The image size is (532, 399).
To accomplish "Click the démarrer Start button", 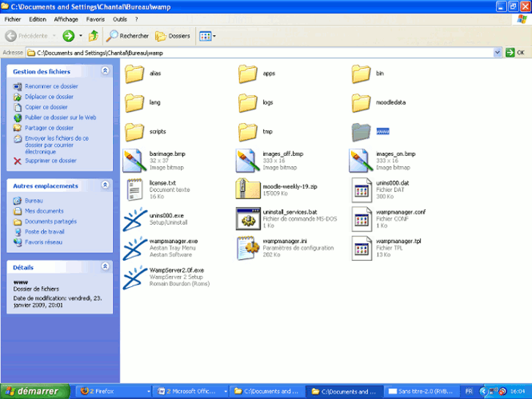I will coord(35,392).
